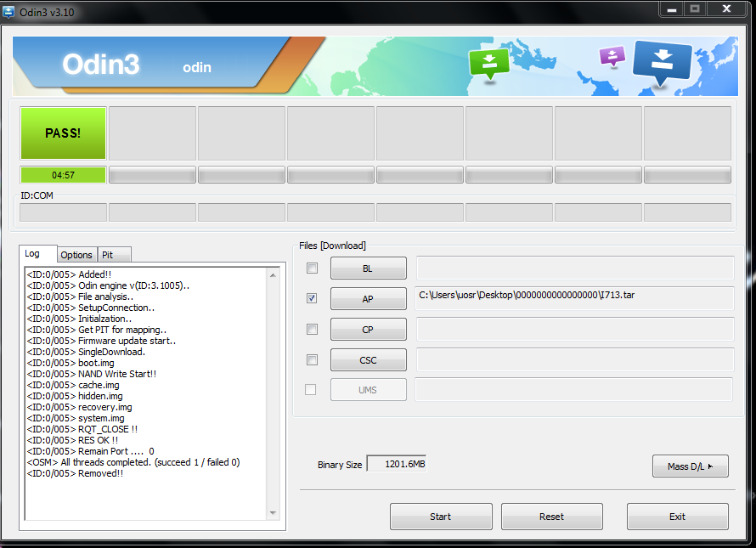Click log line 'hidden.img'
The image size is (756, 548).
(x=75, y=396)
